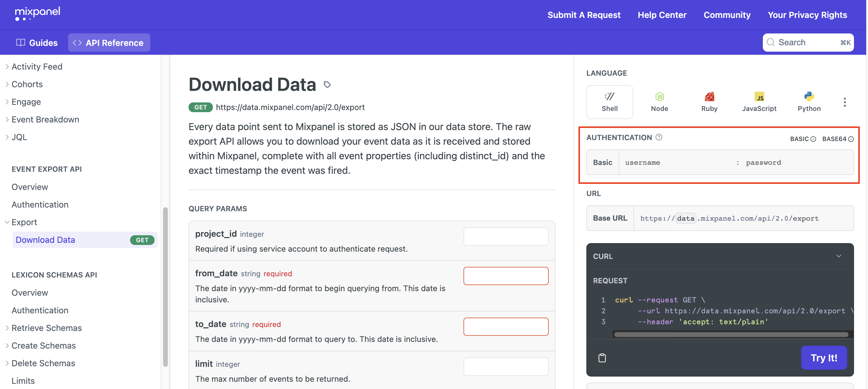This screenshot has width=868, height=389.
Task: Open more languages three-dot menu
Action: [844, 102]
